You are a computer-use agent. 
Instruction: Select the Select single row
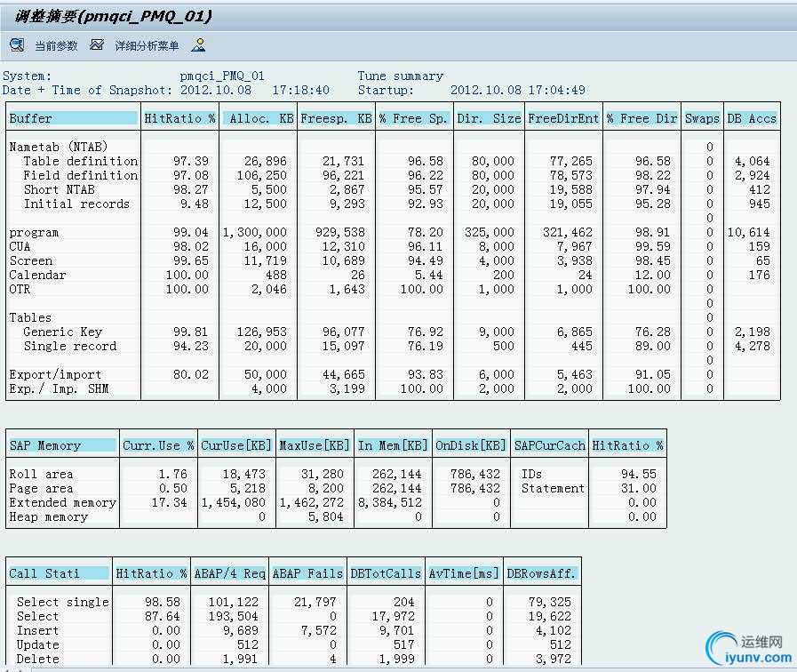point(293,603)
